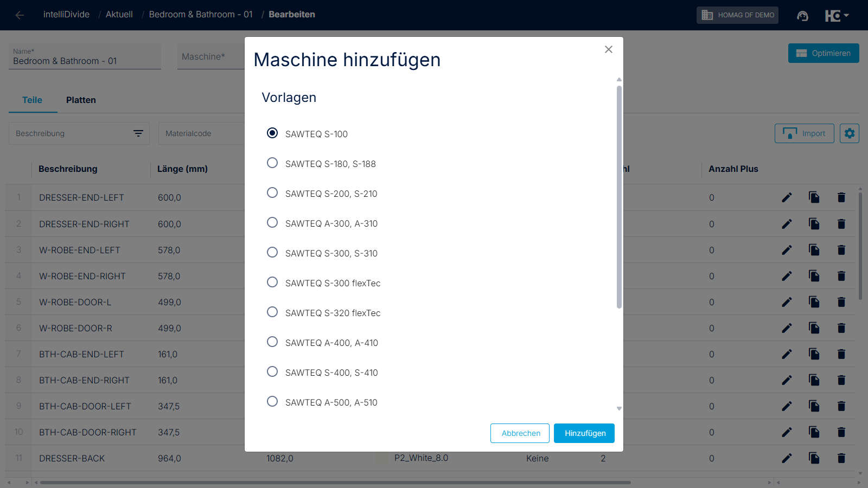Edit the W-ROBE-DOOR-R row
This screenshot has width=868, height=488.
tap(787, 328)
